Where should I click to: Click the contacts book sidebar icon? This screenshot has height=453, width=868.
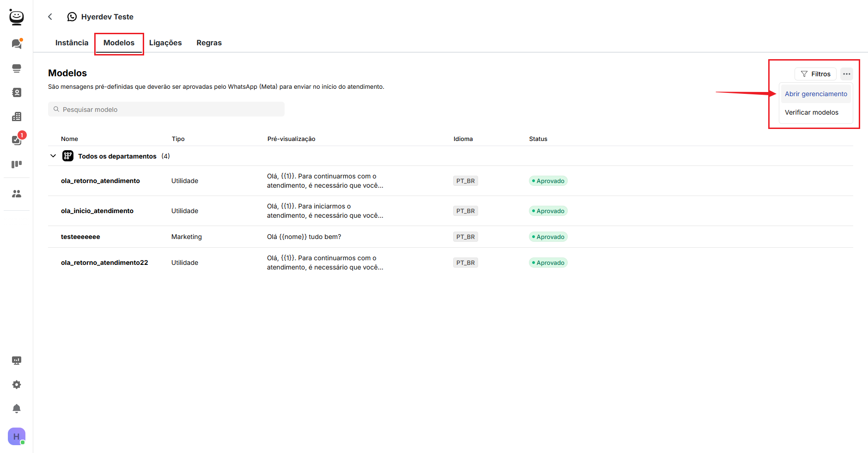(x=17, y=92)
